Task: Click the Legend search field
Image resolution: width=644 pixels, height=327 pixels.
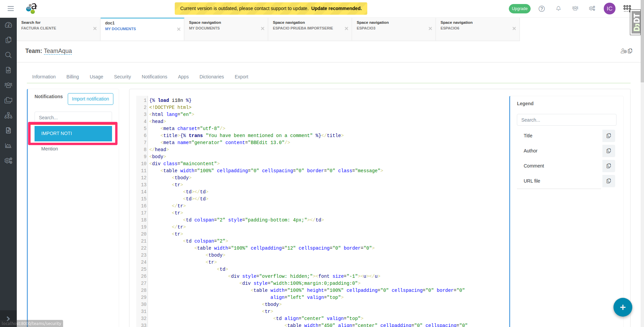Action: click(x=566, y=120)
